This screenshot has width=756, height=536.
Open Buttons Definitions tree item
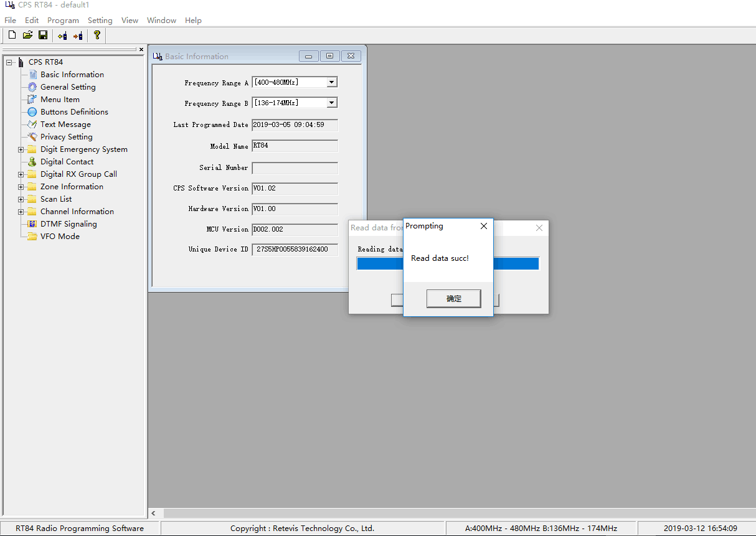tap(74, 112)
